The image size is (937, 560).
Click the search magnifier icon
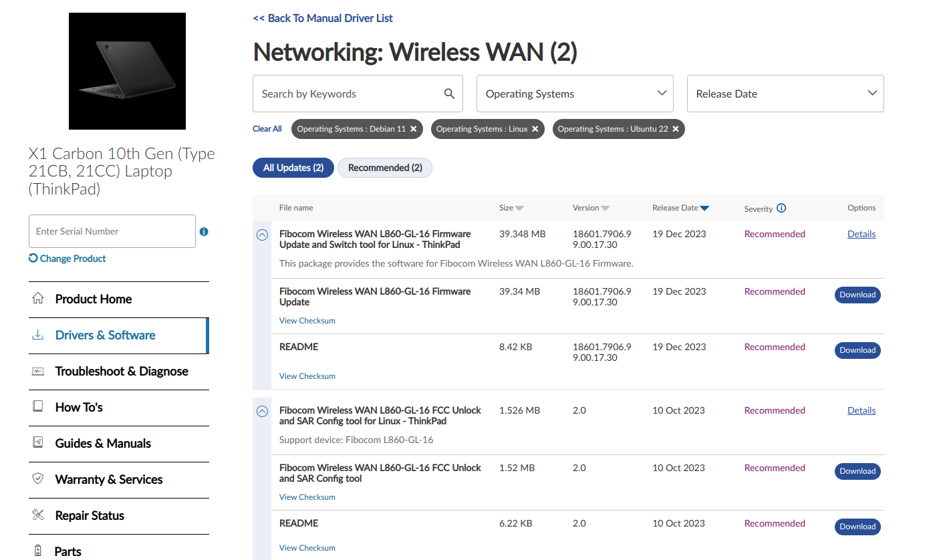click(450, 94)
